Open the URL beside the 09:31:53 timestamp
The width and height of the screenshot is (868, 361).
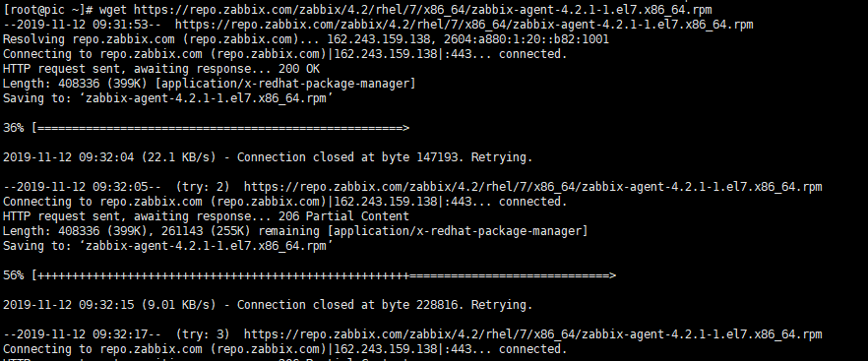click(464, 25)
